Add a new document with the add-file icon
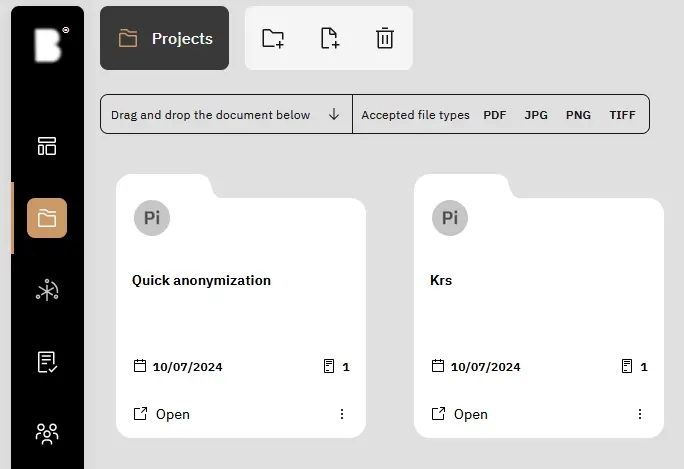Screen dimensions: 684x469 point(329,38)
